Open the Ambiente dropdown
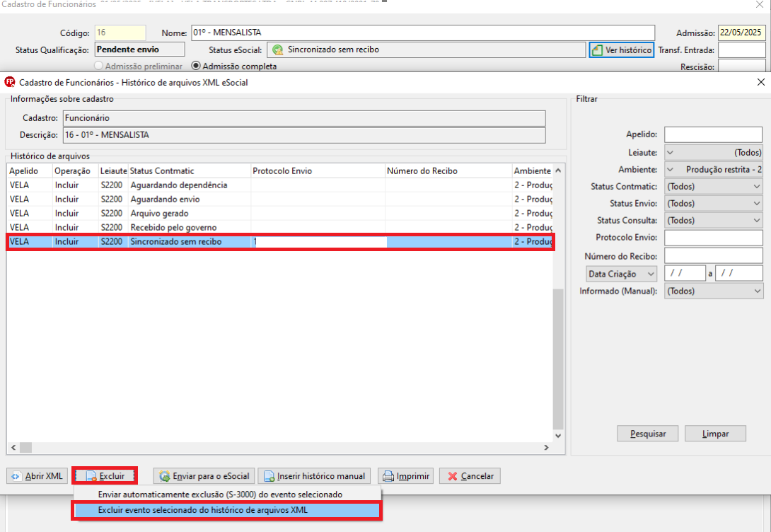Viewport: 771px width, 532px height. point(714,169)
